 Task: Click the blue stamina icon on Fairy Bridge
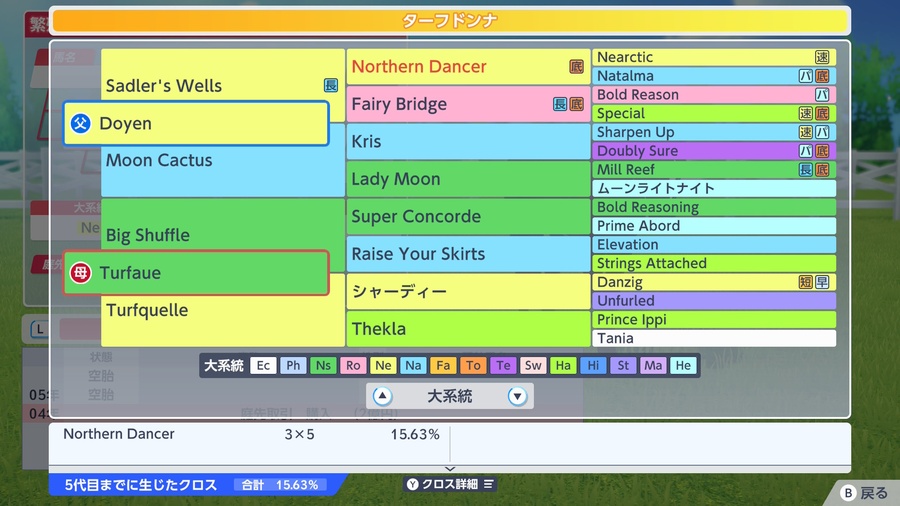(560, 104)
